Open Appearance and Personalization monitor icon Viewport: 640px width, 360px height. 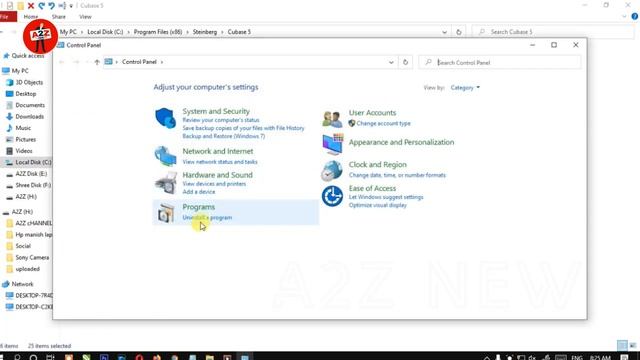332,144
